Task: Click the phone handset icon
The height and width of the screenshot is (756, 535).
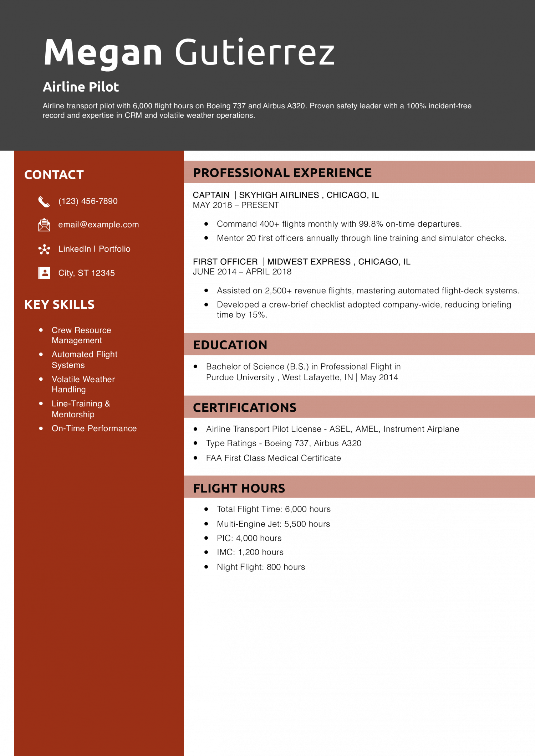Action: click(x=44, y=202)
